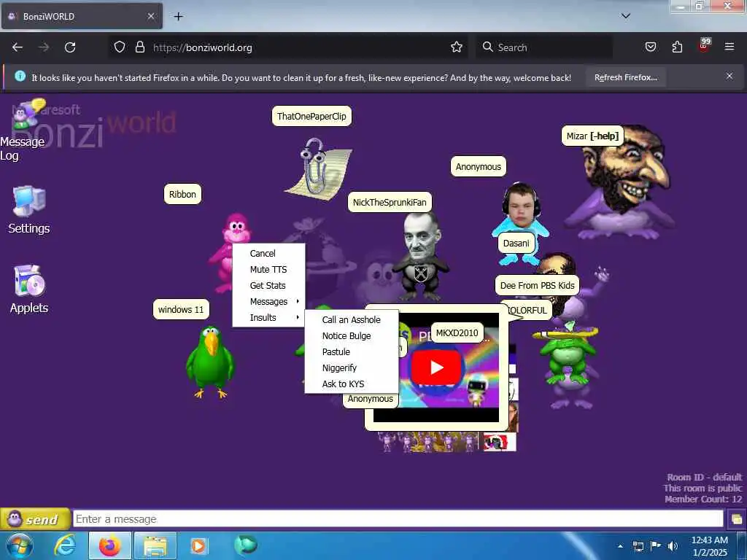This screenshot has height=560, width=747.
Task: Click the ThatOnePaperClip name tag
Action: click(x=311, y=116)
